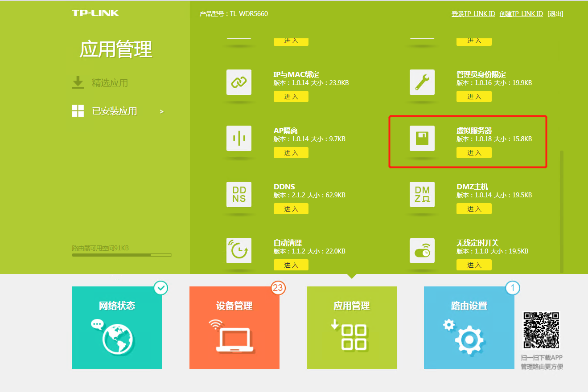Viewport: 588px width, 392px height.
Task: Click the app list vertical scrollbar
Action: (x=562, y=212)
